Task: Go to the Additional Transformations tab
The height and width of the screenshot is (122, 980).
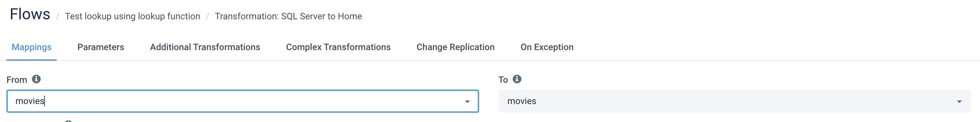Action: [205, 47]
